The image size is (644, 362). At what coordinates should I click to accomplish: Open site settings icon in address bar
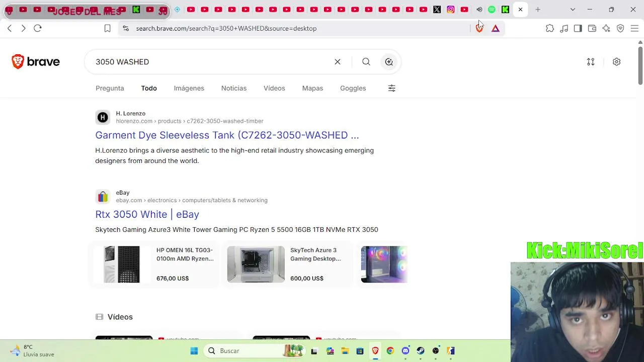tap(125, 29)
